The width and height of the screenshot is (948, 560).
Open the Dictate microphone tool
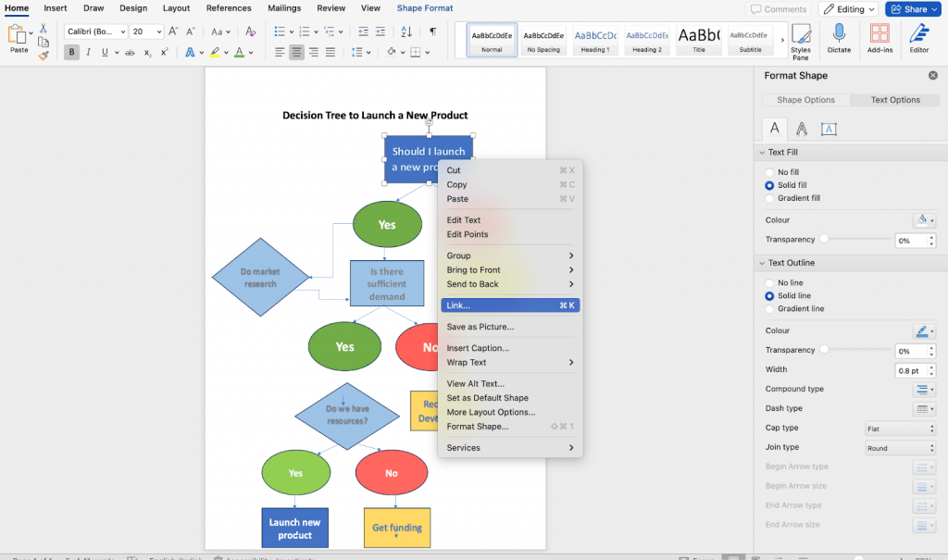pyautogui.click(x=839, y=39)
